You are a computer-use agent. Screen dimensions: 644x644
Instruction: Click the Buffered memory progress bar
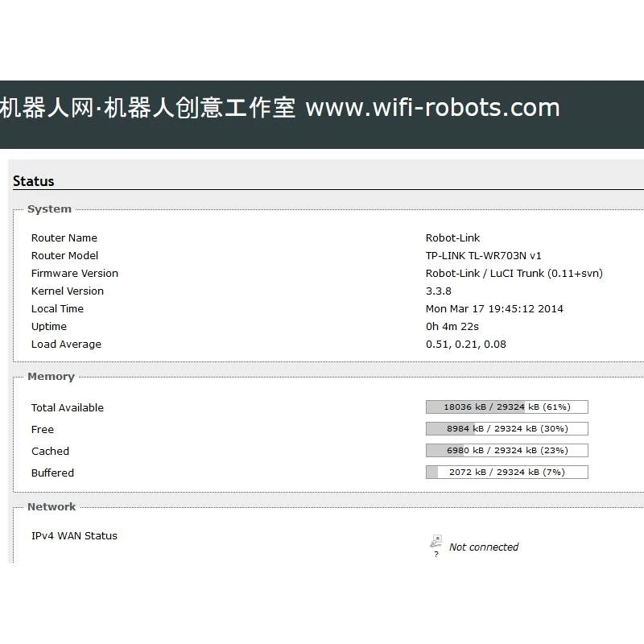click(x=506, y=473)
